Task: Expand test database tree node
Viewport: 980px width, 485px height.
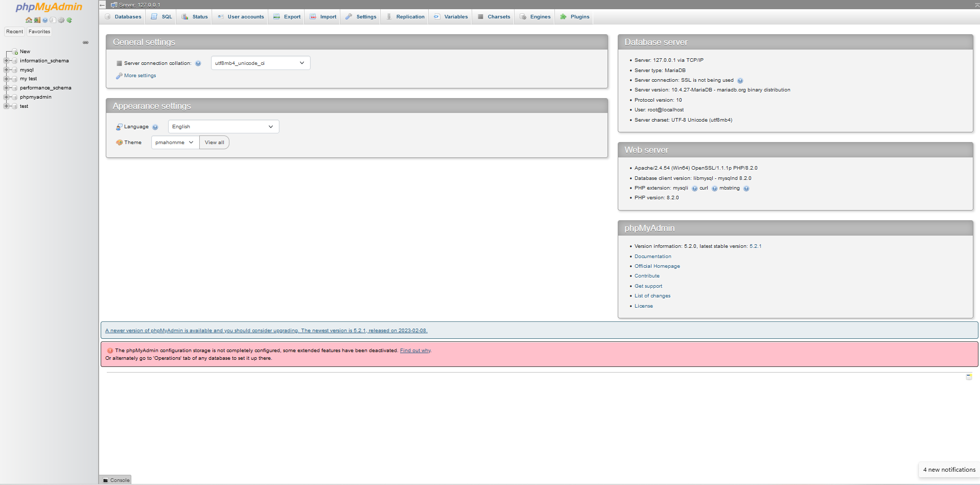Action: (x=6, y=106)
